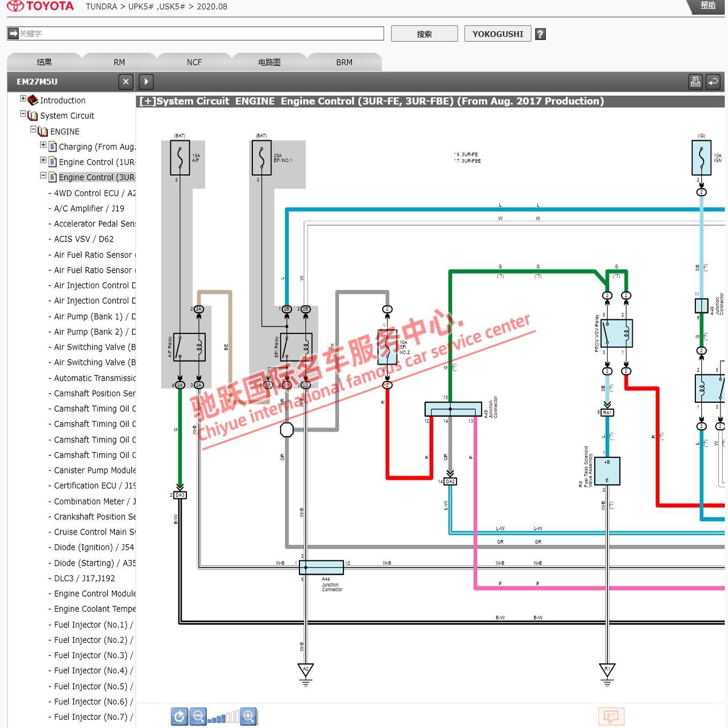Click the System Circuit open book icon
Screen dimensions: 728x728
point(33,116)
